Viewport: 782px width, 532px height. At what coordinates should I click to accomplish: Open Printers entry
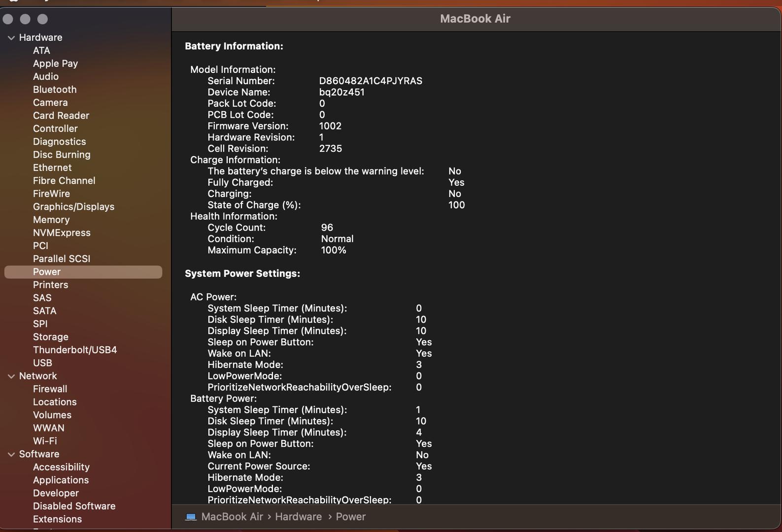(50, 285)
